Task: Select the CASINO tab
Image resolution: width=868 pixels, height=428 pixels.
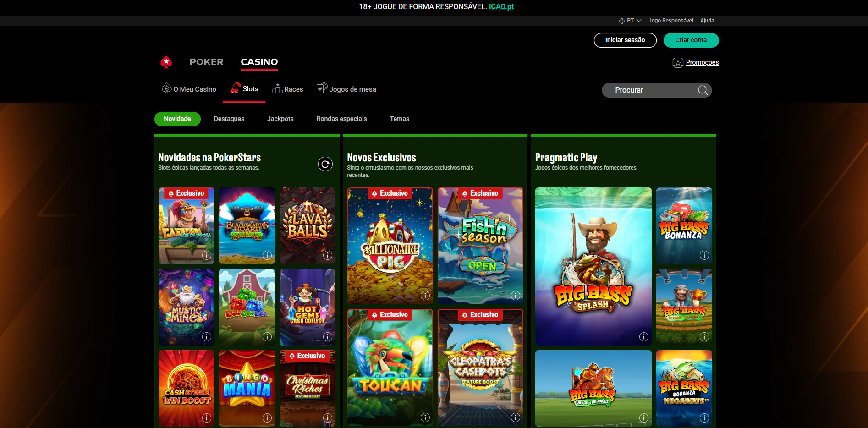Action: point(259,62)
